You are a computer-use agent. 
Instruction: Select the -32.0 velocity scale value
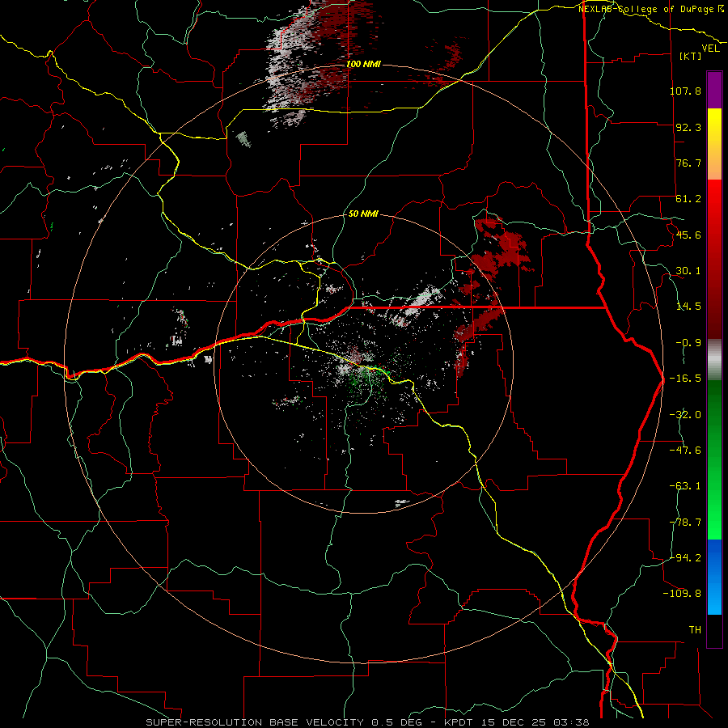[x=685, y=415]
